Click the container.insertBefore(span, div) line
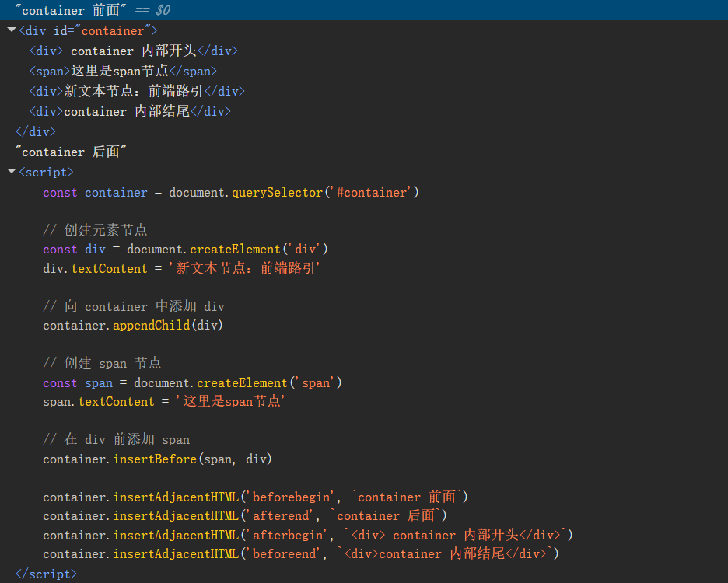Screen dimensions: 728x583 (157, 459)
